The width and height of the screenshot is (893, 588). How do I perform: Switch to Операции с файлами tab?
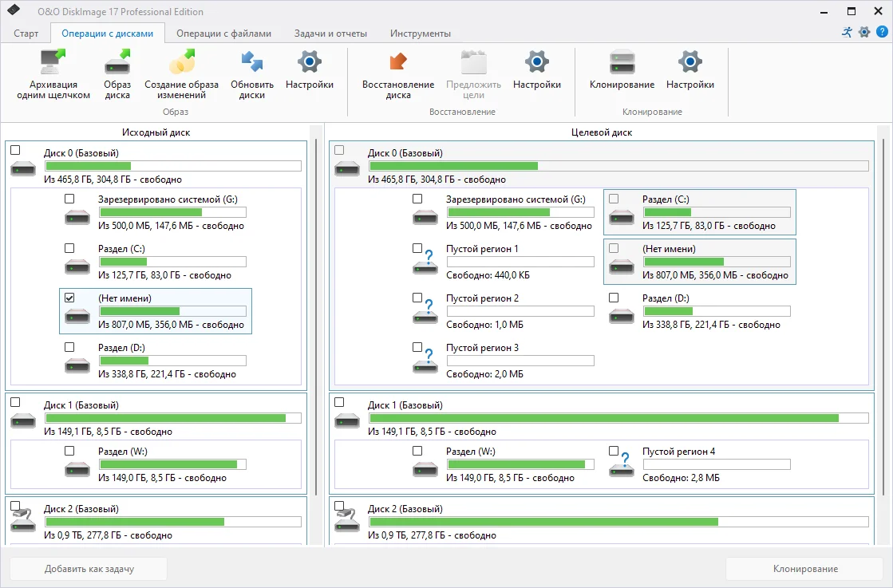223,34
